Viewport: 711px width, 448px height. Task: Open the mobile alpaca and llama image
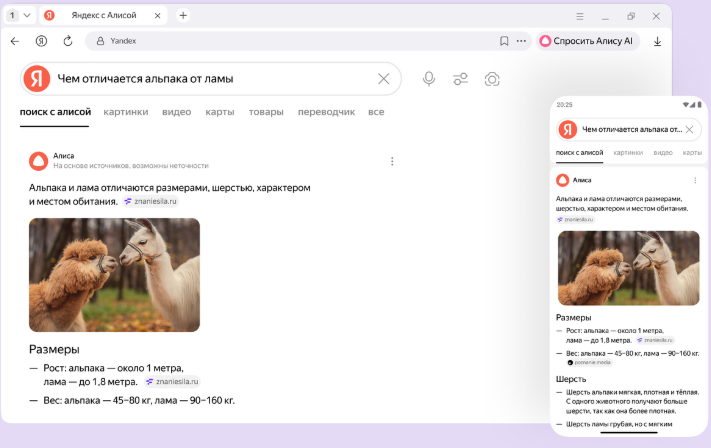click(628, 268)
